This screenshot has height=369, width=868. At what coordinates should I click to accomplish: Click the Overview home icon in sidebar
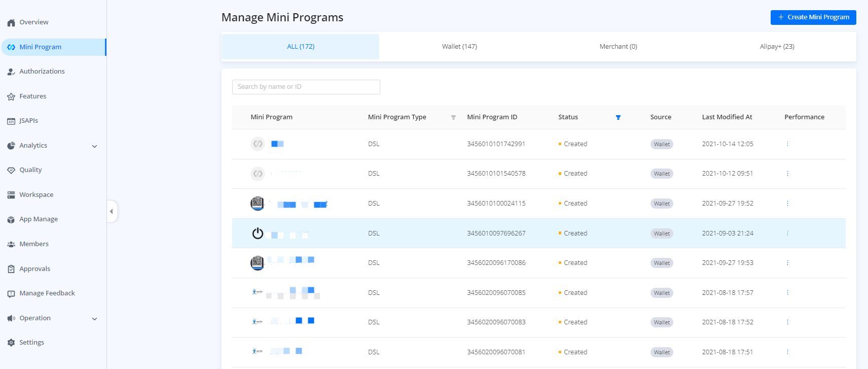click(11, 22)
